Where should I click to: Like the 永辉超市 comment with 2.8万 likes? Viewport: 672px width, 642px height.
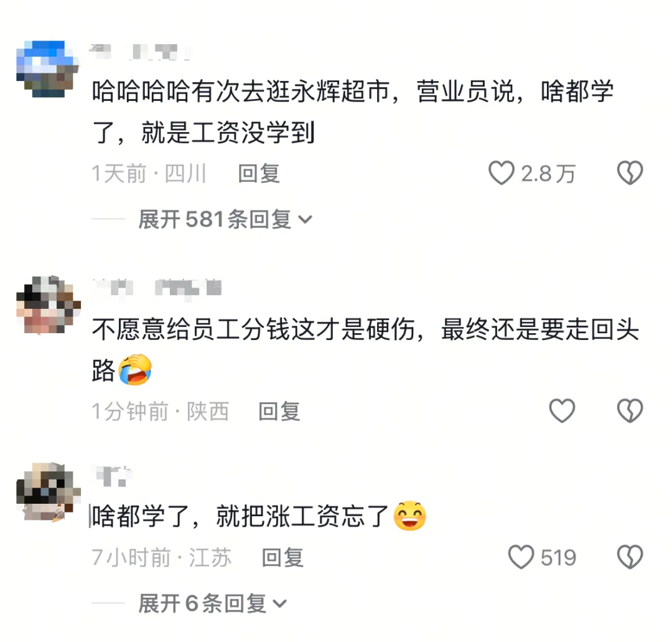[502, 173]
